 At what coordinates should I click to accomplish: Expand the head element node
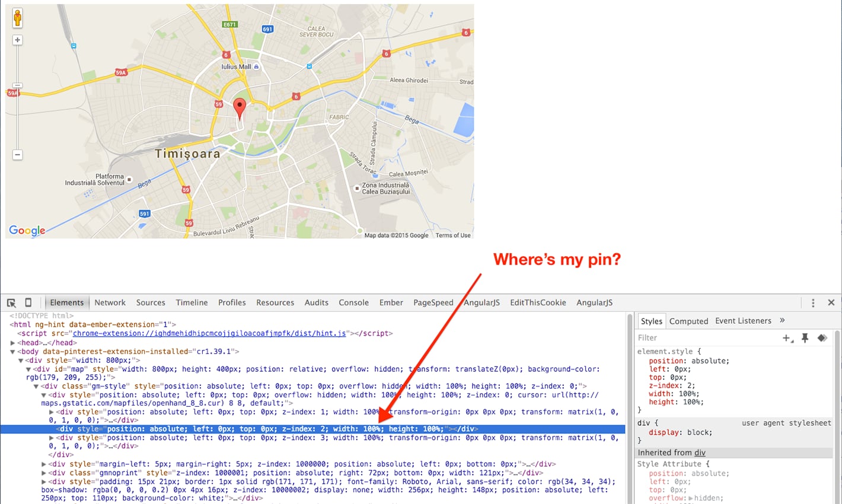13,343
